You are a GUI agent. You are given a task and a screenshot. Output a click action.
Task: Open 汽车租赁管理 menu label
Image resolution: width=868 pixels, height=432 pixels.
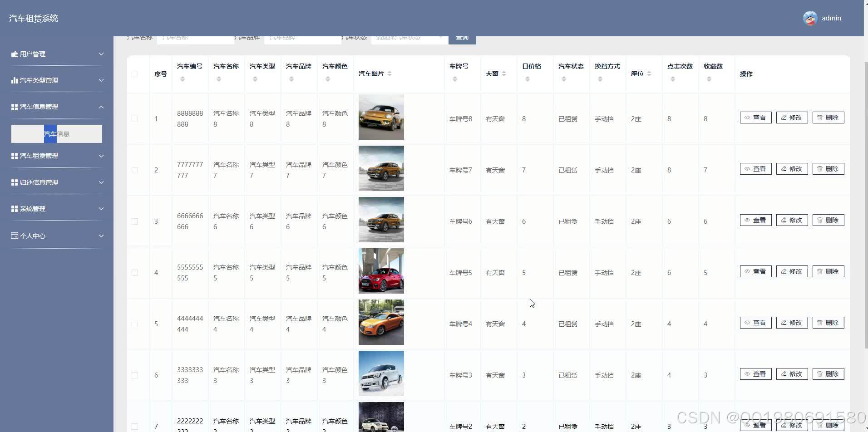39,156
